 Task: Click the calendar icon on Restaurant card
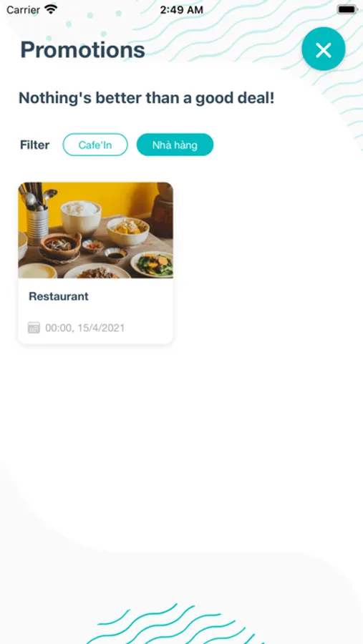(34, 327)
